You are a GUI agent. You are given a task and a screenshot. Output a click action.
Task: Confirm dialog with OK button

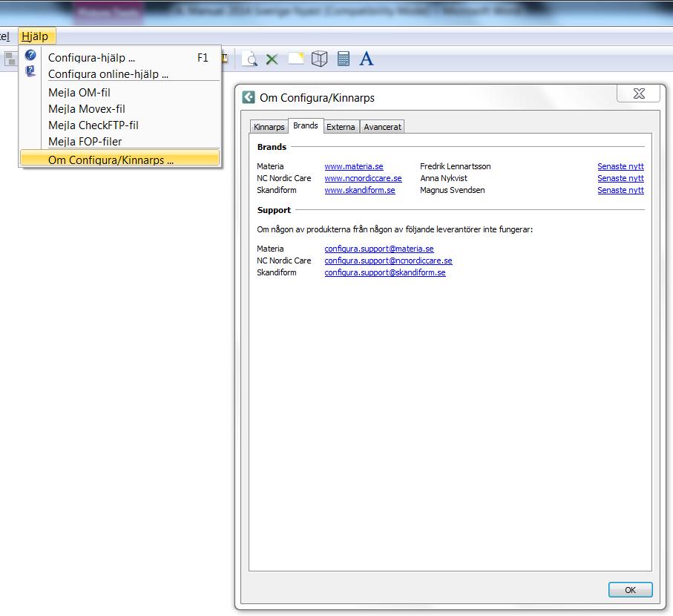(x=630, y=589)
